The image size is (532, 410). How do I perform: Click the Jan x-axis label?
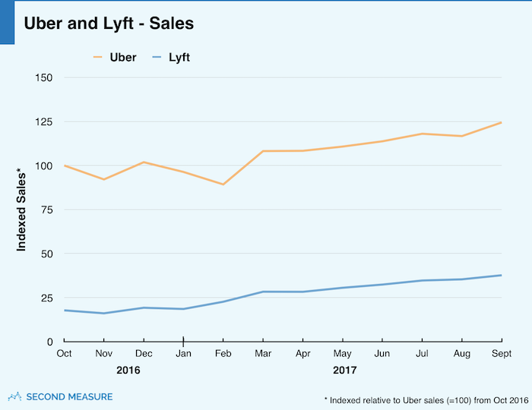click(x=184, y=353)
